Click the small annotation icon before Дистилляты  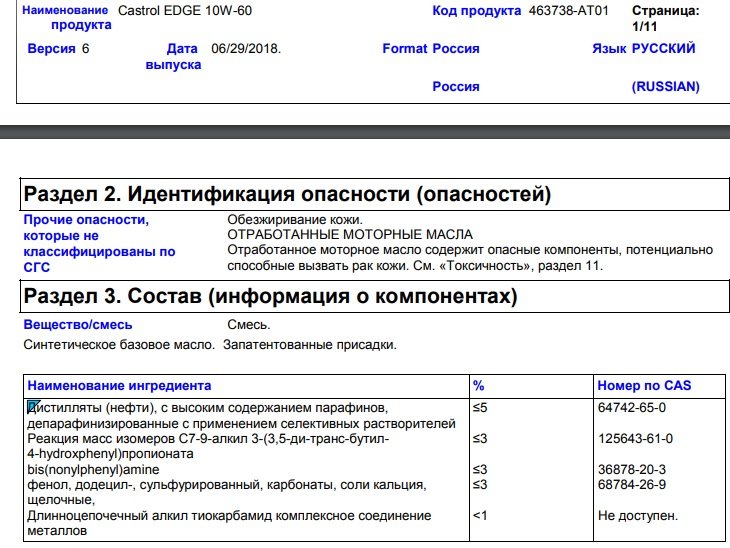pos(33,407)
